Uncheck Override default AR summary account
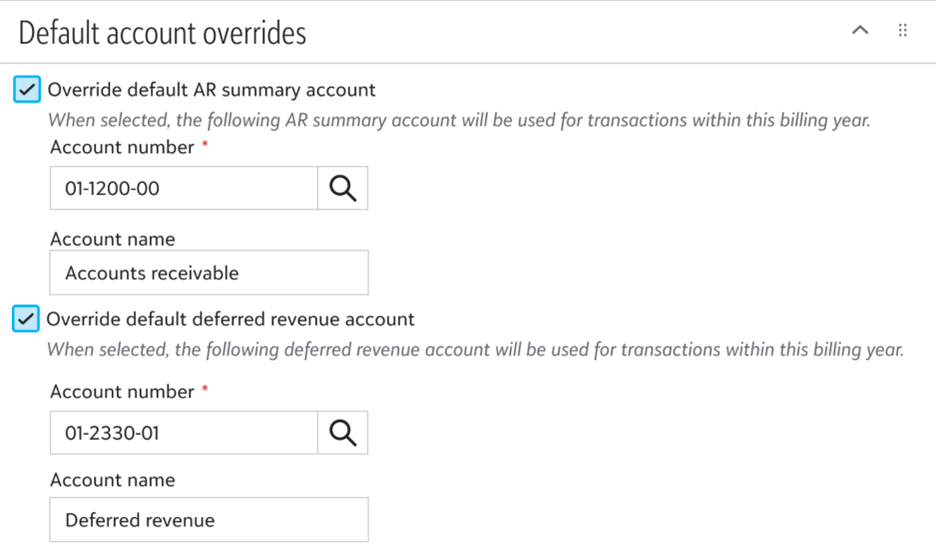 28,90
